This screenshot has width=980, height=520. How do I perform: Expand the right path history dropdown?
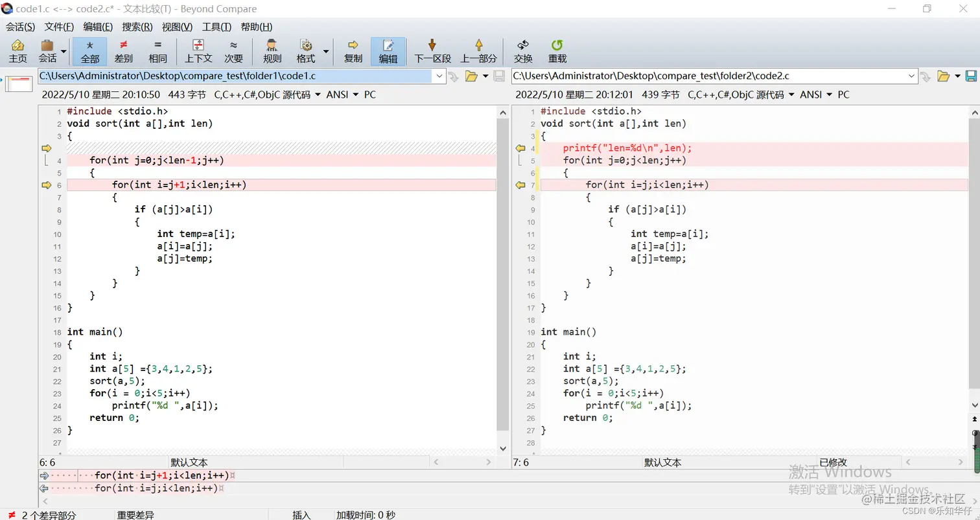click(x=912, y=76)
